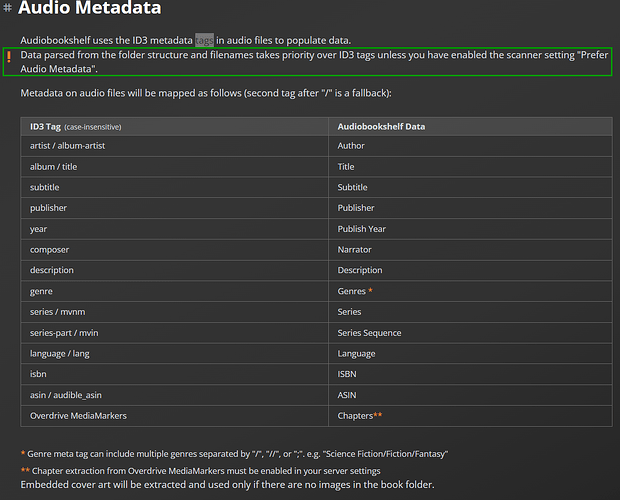Viewport: 620px width, 500px height.
Task: Click the "asin / audible_asin" cell
Action: pyautogui.click(x=174, y=395)
